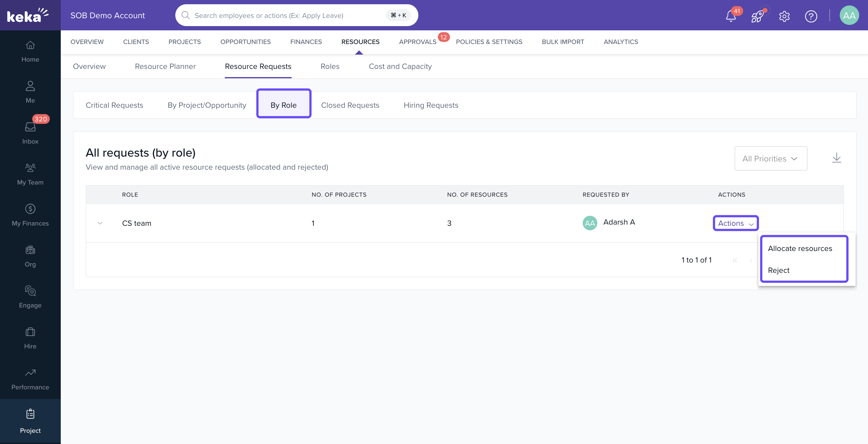Choose Reject in the Actions menu
868x444 pixels.
click(778, 270)
